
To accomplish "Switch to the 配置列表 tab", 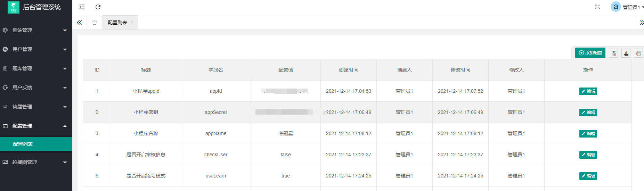I will click(117, 23).
